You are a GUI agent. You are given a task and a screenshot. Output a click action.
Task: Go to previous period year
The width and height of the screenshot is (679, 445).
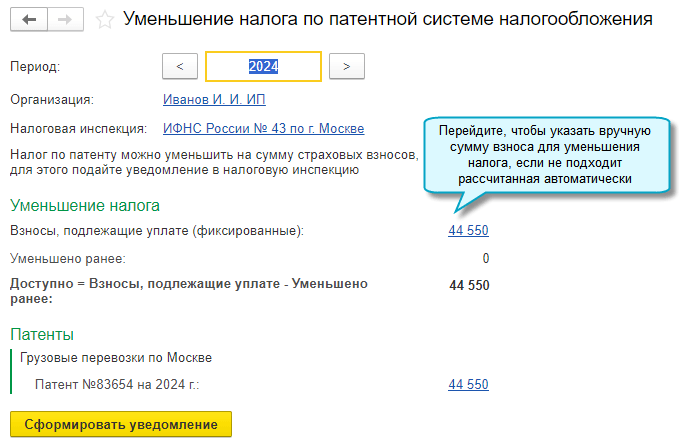coord(179,66)
